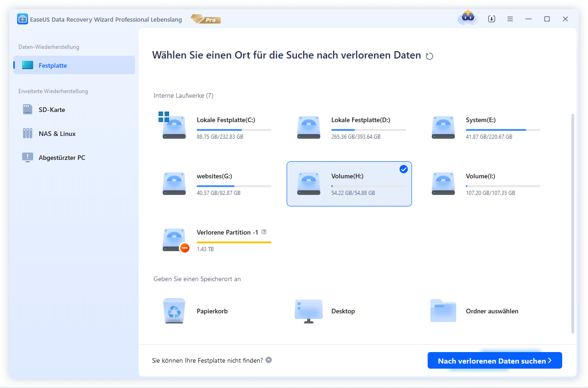The image size is (588, 388).
Task: Click the Verlorene Partition orange usage bar
Action: click(x=234, y=242)
